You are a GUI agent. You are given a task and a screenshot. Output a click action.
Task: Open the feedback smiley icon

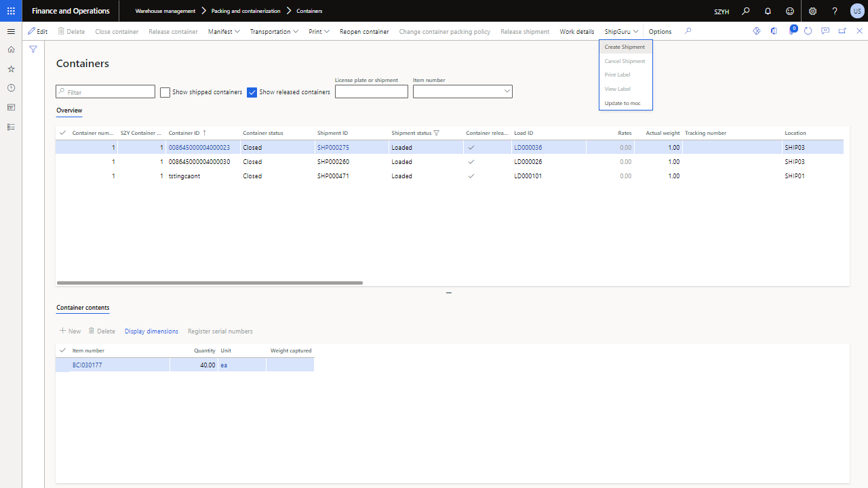tap(790, 11)
